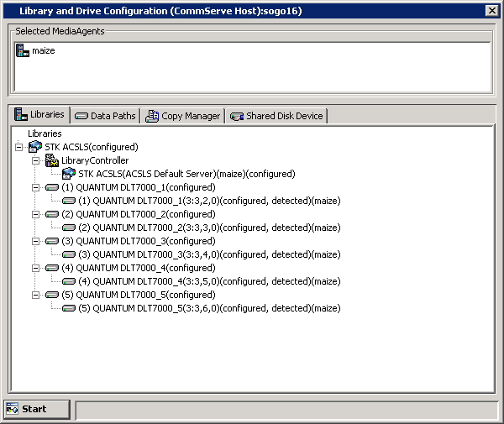
Task: Click the Data Paths tab drive icon
Action: (81, 116)
